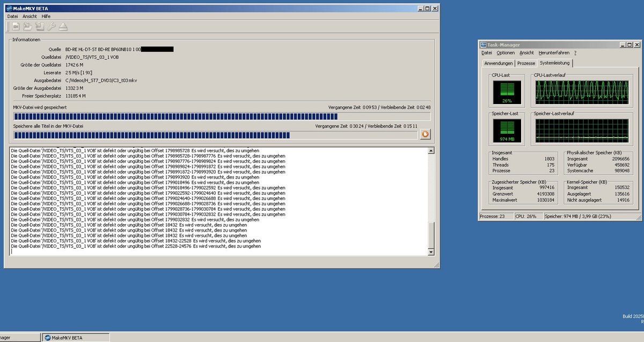Click the MKV-Datei wird gespeichert progress bar
The width and height of the screenshot is (644, 342).
click(x=222, y=116)
